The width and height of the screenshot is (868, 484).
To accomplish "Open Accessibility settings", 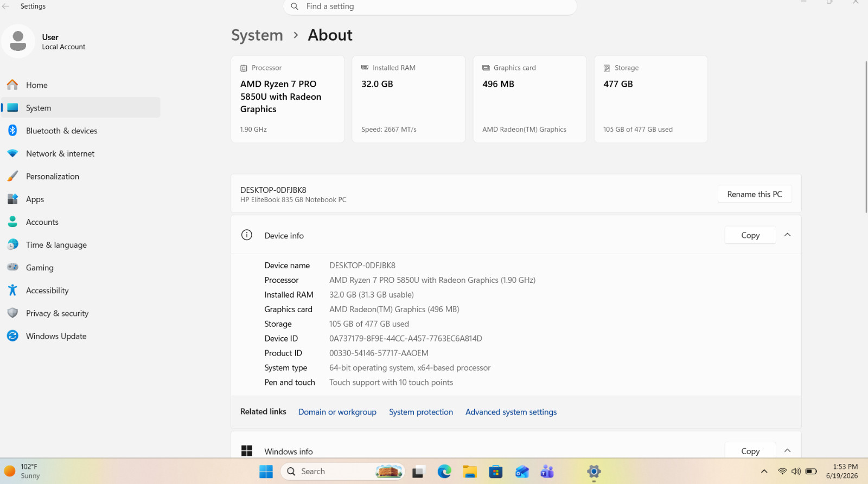I will click(81, 290).
